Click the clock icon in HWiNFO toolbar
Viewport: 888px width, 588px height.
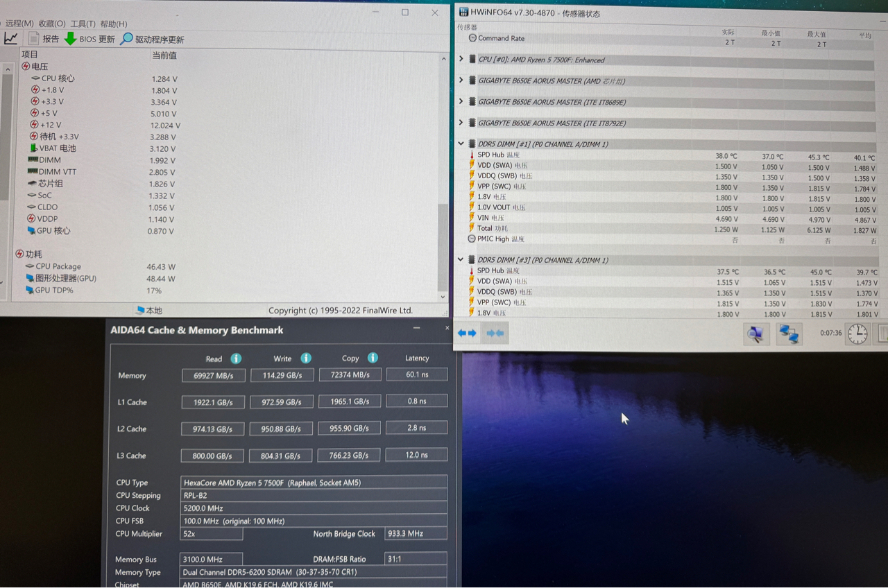click(857, 334)
